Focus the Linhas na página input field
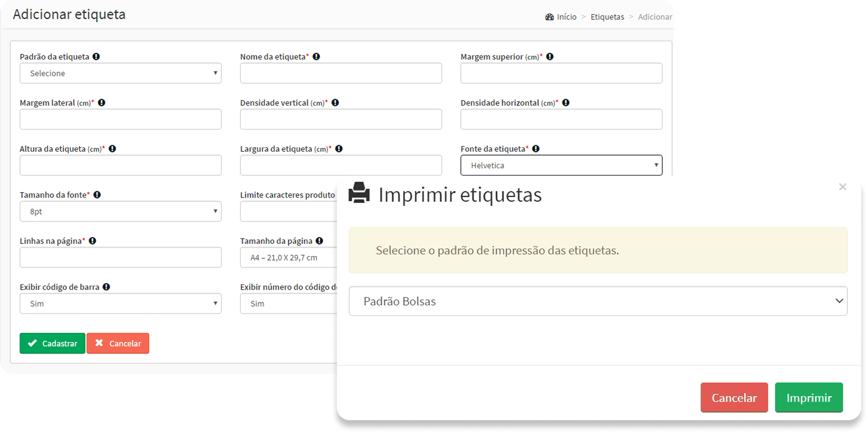Image resolution: width=868 pixels, height=433 pixels. pos(121,257)
